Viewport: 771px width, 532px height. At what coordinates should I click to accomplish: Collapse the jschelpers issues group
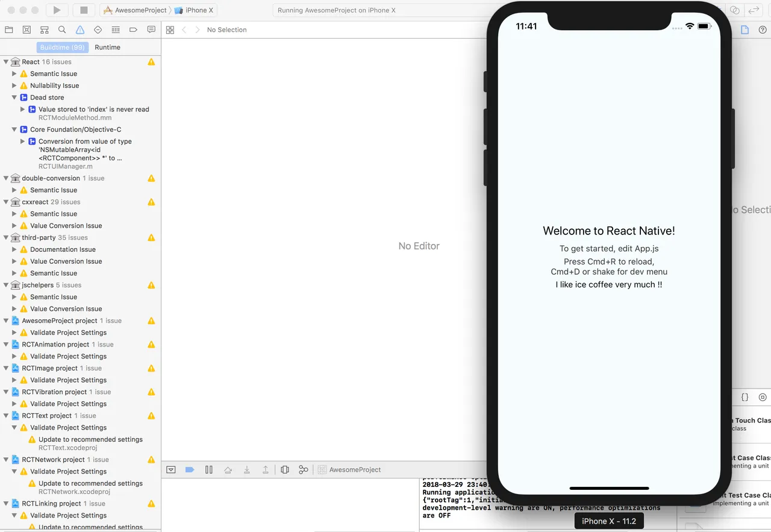(6, 285)
